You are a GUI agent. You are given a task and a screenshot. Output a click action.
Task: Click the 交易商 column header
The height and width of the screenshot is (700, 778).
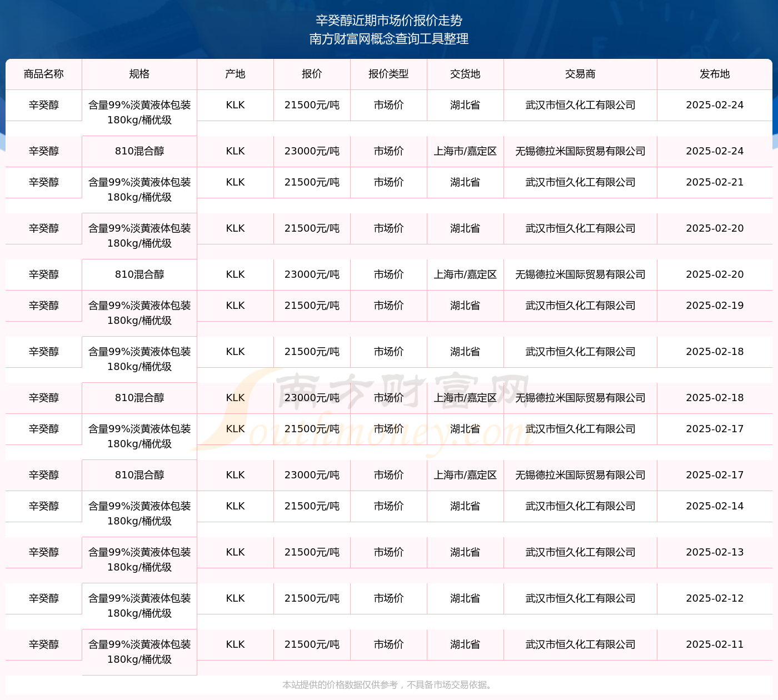[581, 74]
